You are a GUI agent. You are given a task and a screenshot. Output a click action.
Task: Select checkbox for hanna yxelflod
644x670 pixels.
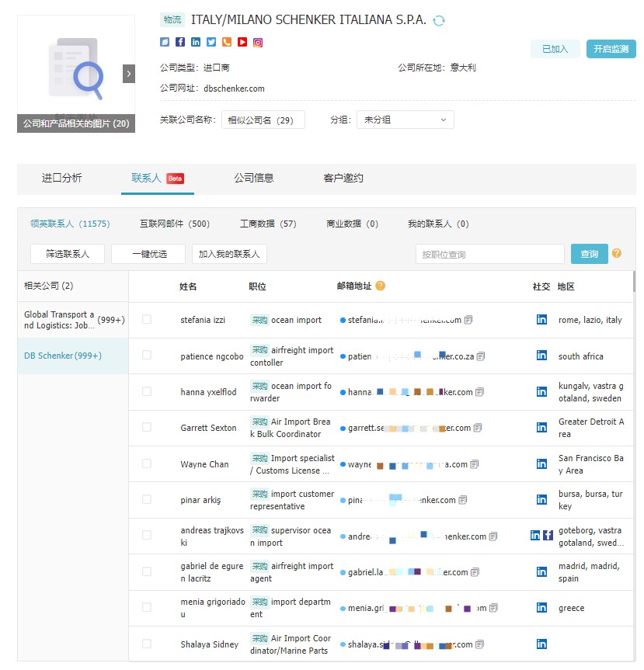[x=147, y=391]
